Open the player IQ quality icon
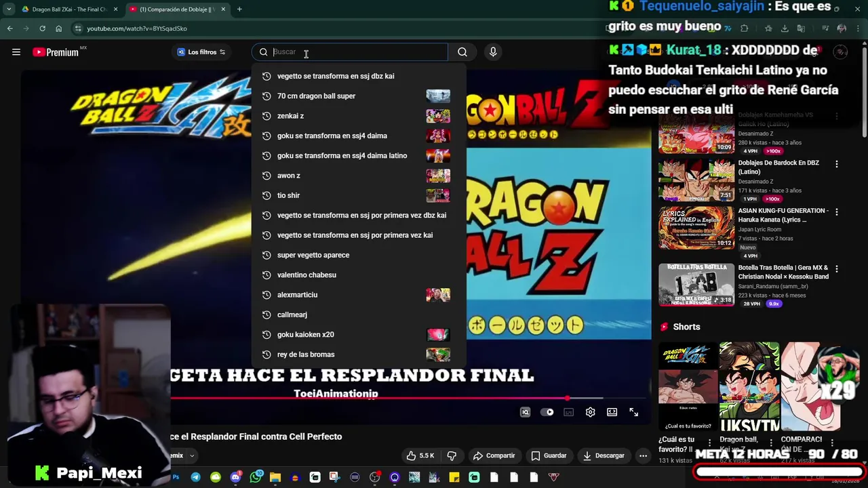 (525, 412)
